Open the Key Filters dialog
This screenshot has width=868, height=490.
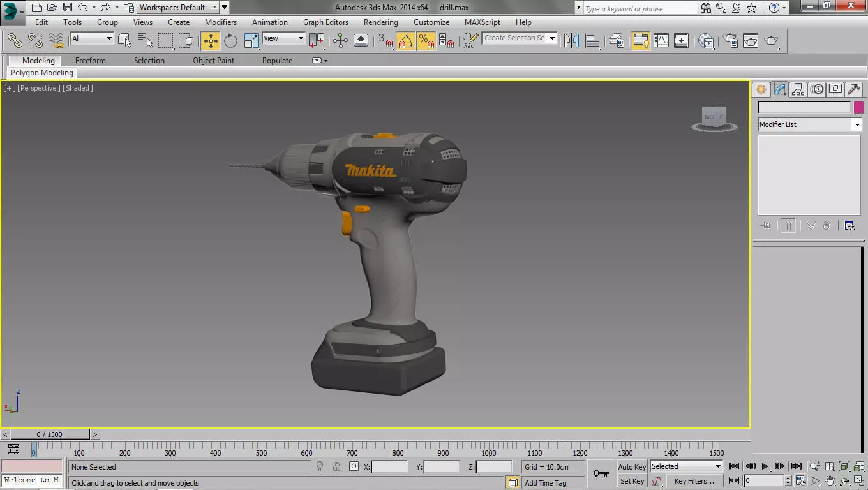(x=694, y=481)
